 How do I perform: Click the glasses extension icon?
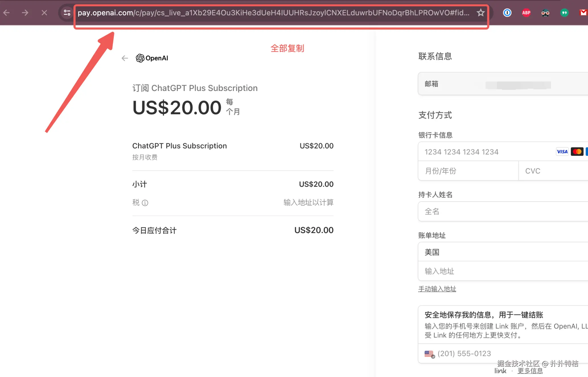tap(545, 13)
